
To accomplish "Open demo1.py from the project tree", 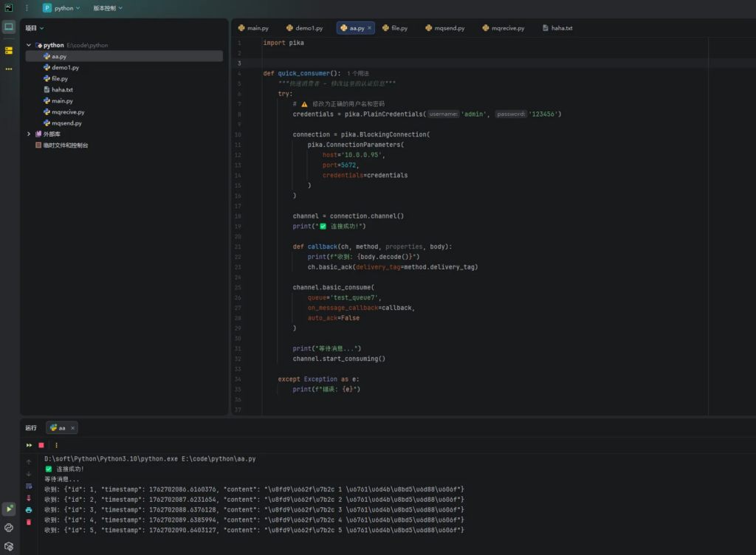I will click(65, 67).
